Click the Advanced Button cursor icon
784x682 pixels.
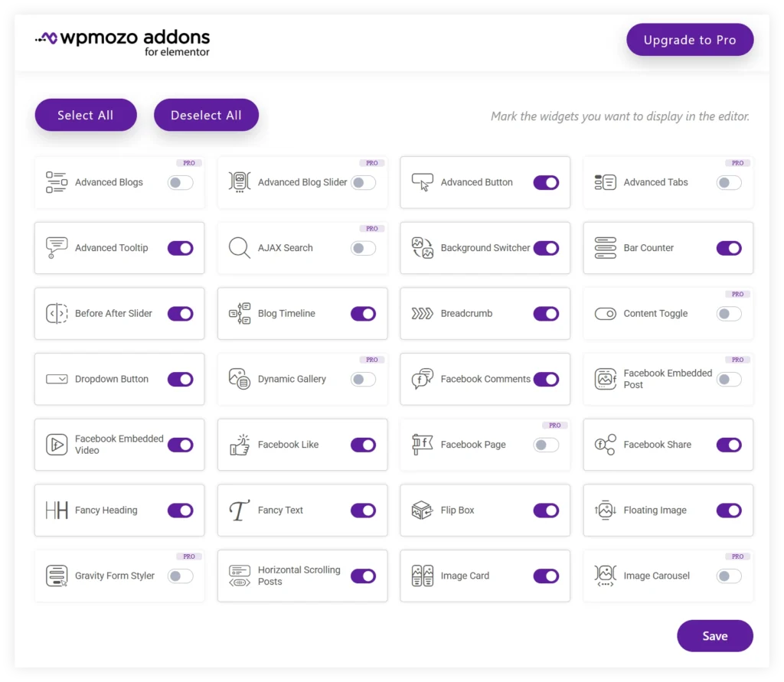(x=423, y=182)
